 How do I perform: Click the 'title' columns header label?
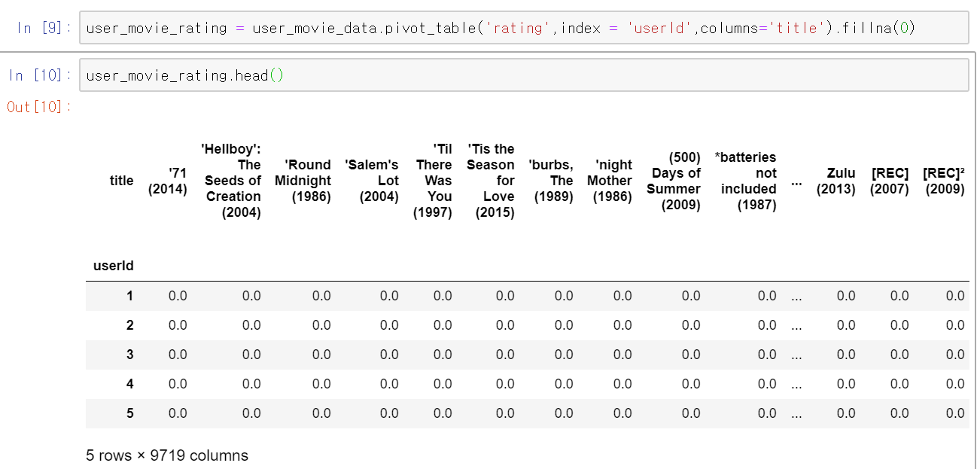point(121,181)
